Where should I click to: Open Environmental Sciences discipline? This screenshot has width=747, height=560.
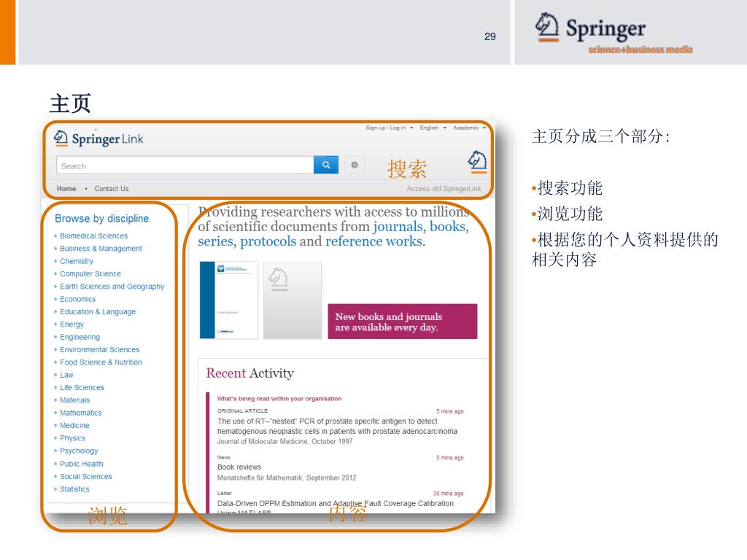tap(99, 349)
